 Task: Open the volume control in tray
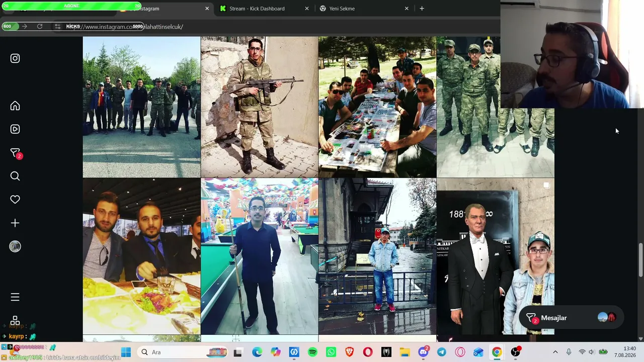click(x=592, y=352)
